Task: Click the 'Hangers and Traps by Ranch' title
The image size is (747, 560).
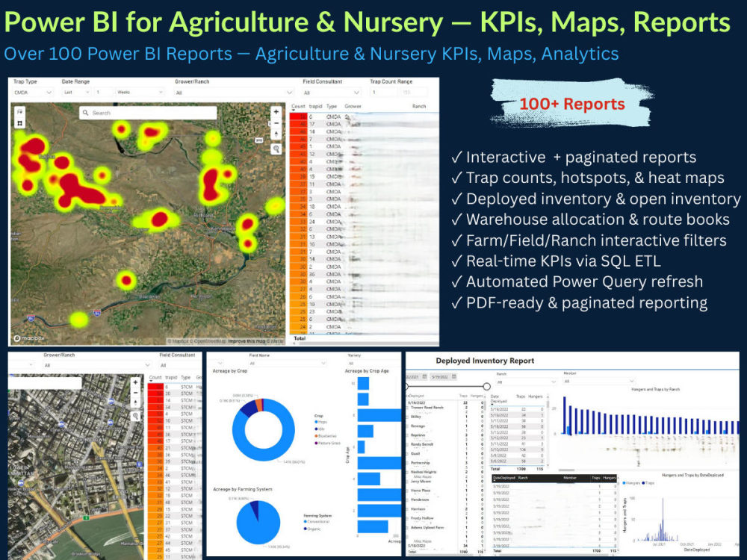Action: point(655,390)
